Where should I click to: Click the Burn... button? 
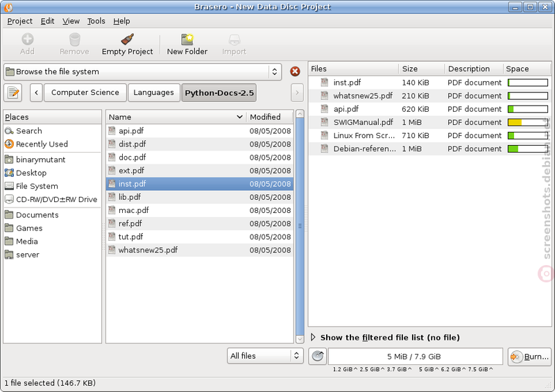tap(529, 357)
